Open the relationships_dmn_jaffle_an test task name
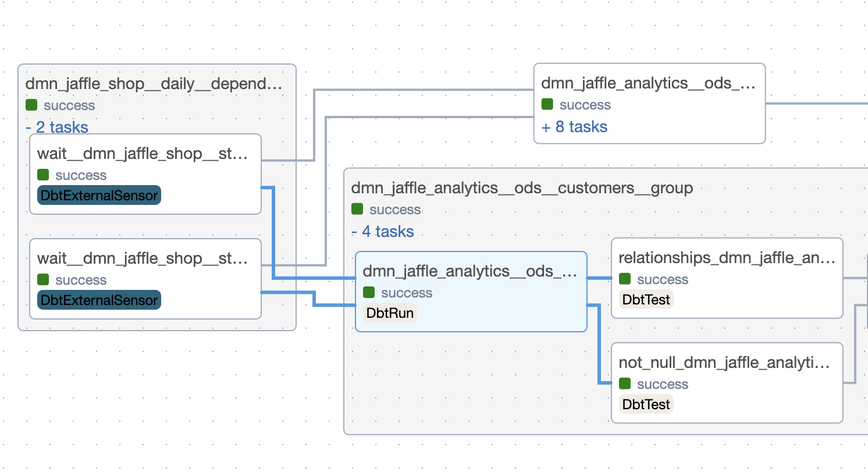The height and width of the screenshot is (475, 868). (x=726, y=258)
